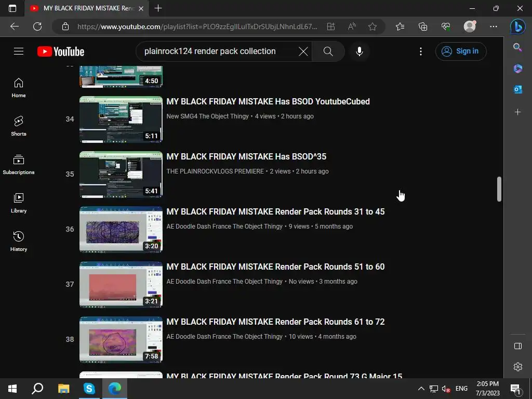The height and width of the screenshot is (399, 532).
Task: Toggle Edge sidebar hide button
Action: tap(518, 345)
